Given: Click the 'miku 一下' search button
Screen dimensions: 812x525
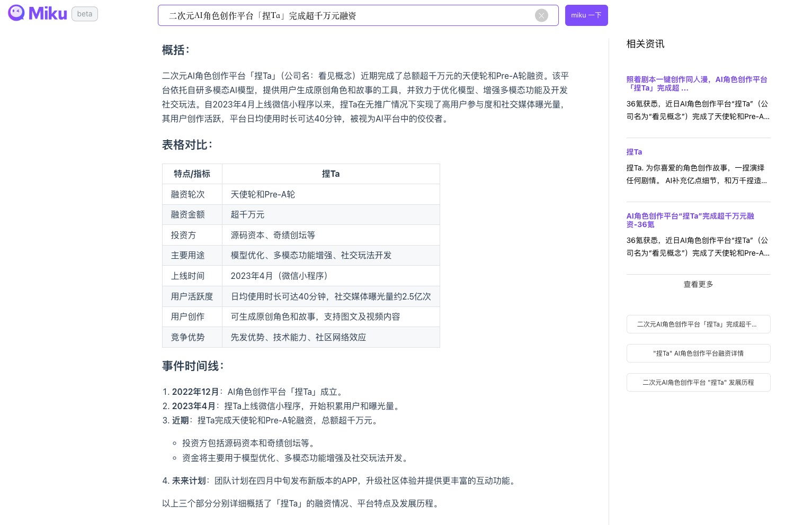Looking at the screenshot, I should point(586,15).
